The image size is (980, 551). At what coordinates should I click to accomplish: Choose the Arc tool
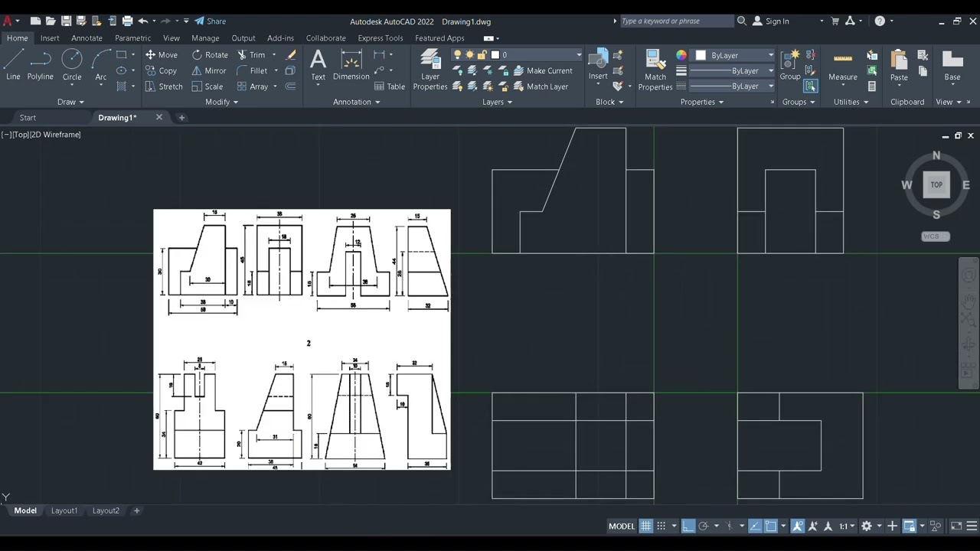click(x=100, y=65)
